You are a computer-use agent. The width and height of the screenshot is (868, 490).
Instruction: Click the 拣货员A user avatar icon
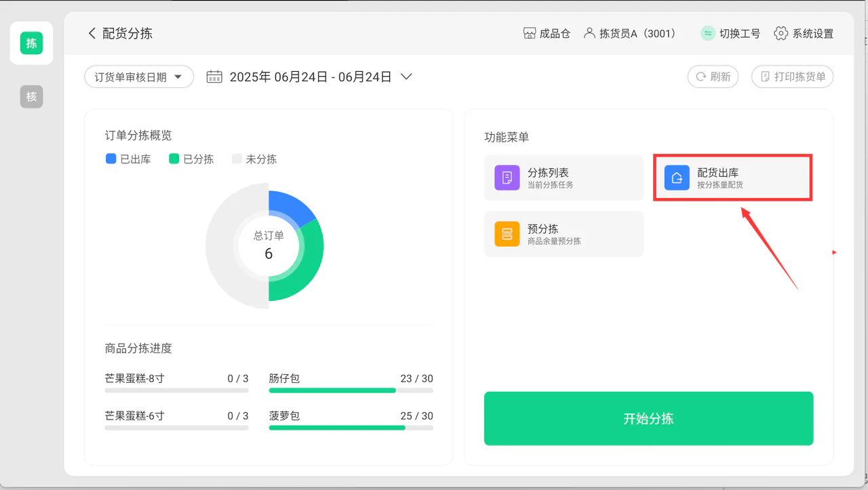589,33
